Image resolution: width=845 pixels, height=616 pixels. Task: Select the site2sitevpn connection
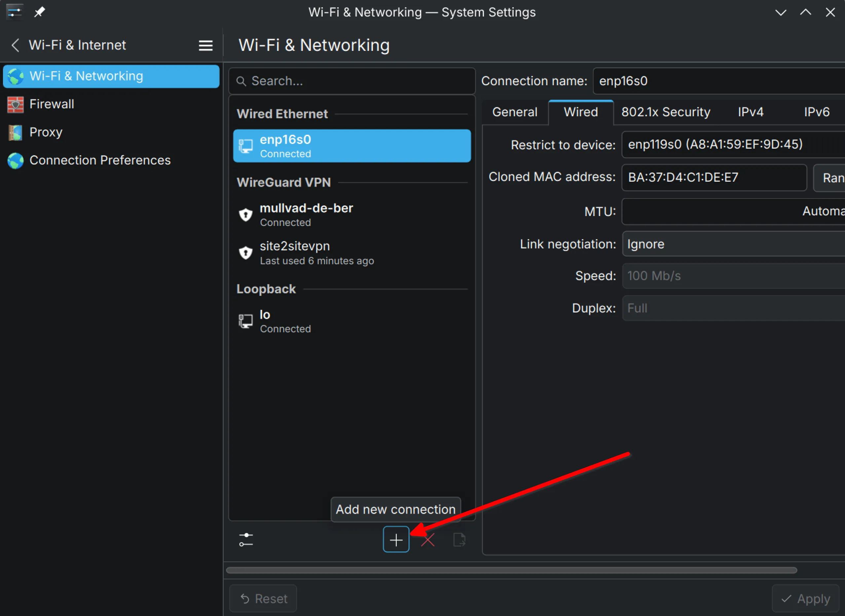[x=352, y=253]
